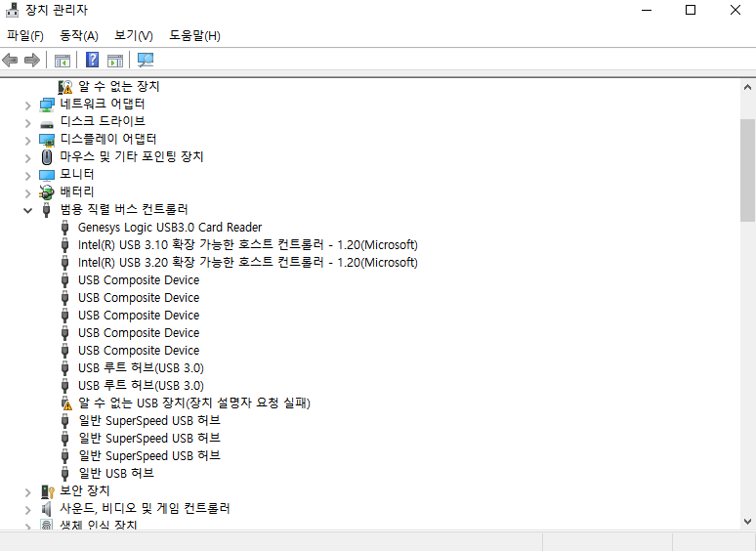This screenshot has height=551, width=756.
Task: Click the action pane toolbar icon next to help
Action: coord(114,61)
